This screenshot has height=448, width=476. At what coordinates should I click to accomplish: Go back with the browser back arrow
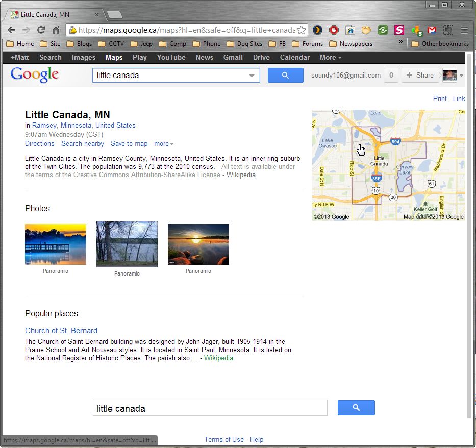(11, 30)
